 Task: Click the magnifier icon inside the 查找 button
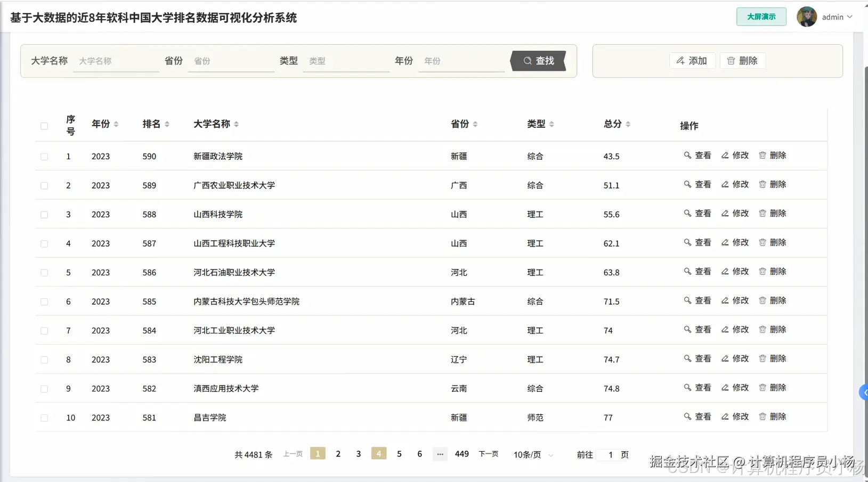point(527,61)
